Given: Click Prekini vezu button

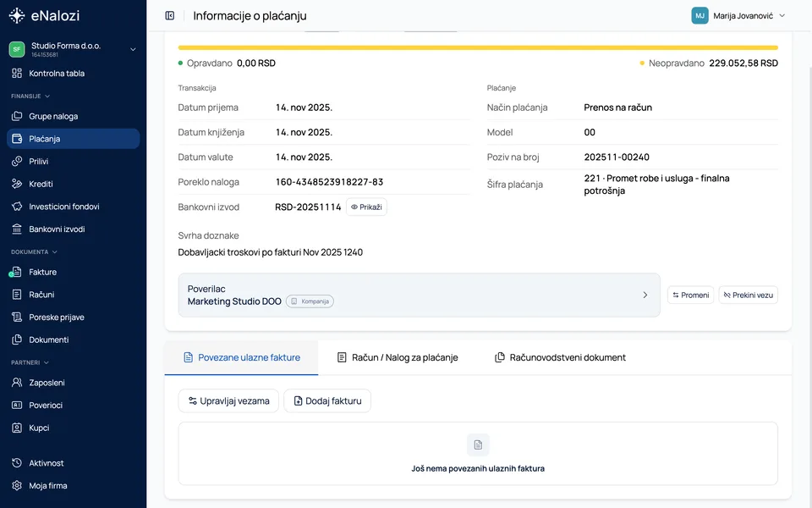Looking at the screenshot, I should [749, 295].
